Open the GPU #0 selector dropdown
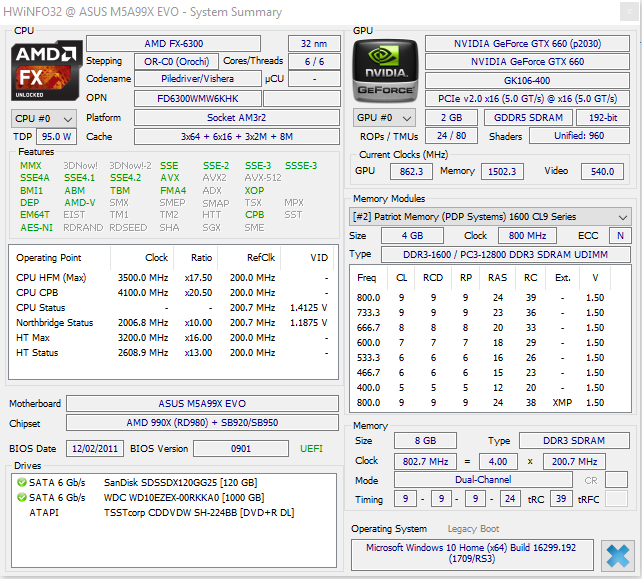This screenshot has height=579, width=642. (384, 118)
